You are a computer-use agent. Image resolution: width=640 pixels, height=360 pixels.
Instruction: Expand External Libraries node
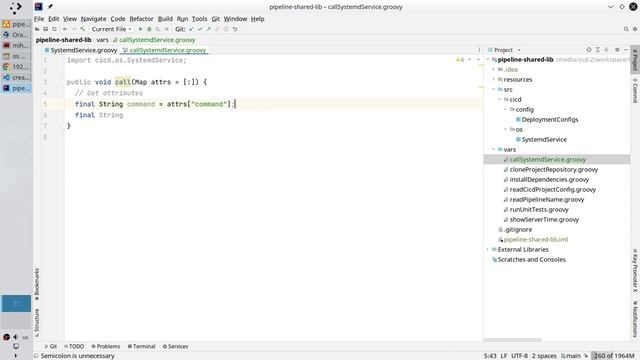(x=488, y=249)
